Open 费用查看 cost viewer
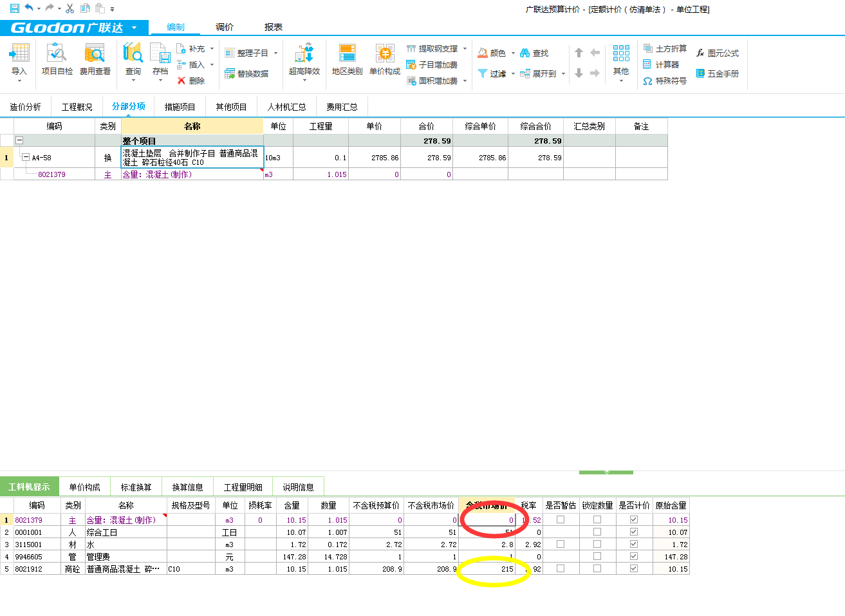 click(x=95, y=60)
